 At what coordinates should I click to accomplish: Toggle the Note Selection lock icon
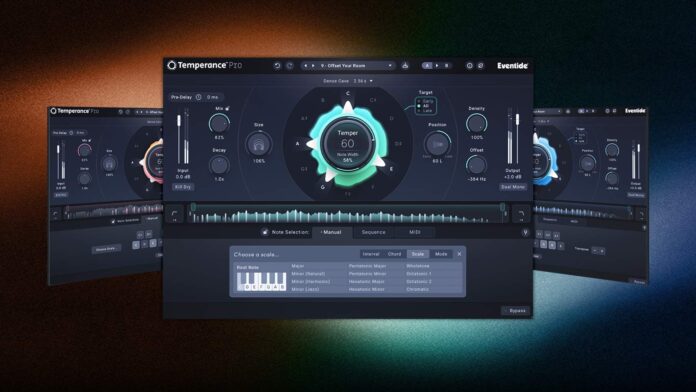(x=265, y=232)
